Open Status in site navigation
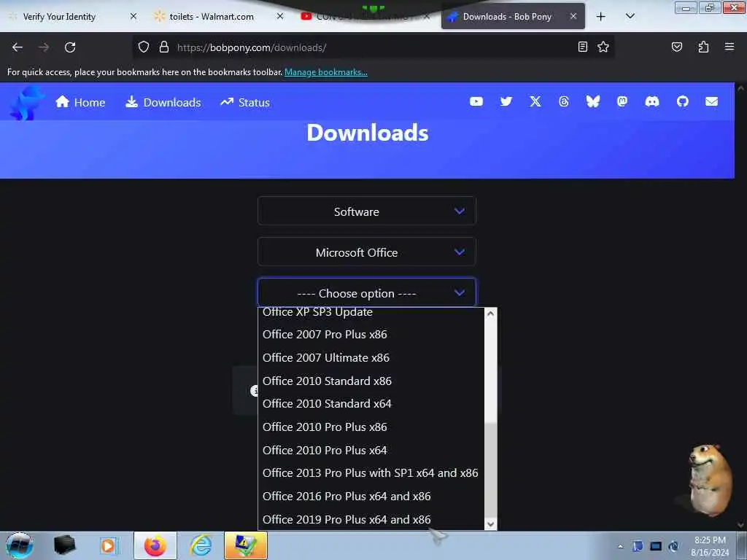 click(245, 102)
